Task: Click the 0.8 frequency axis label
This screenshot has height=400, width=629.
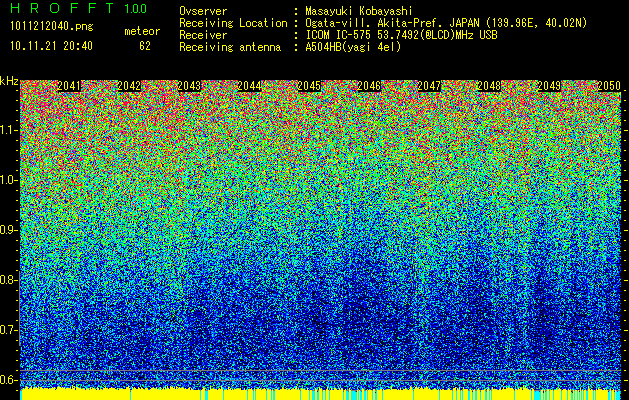Action: 8,280
